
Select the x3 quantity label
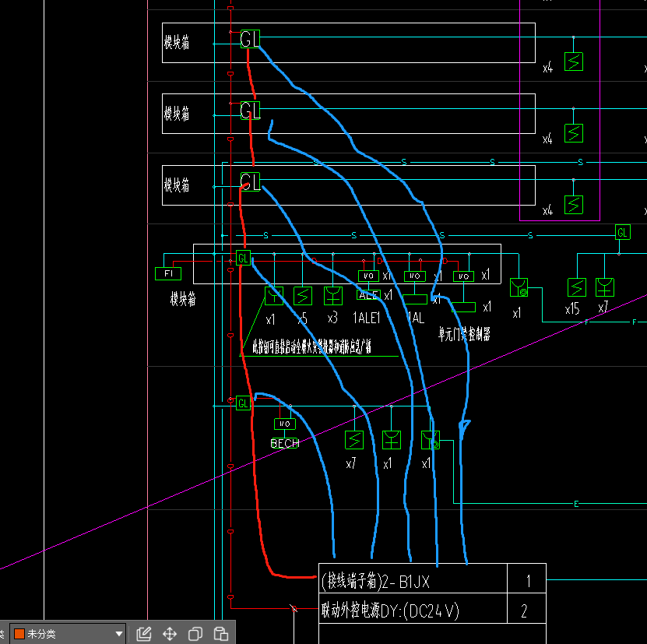point(332,318)
